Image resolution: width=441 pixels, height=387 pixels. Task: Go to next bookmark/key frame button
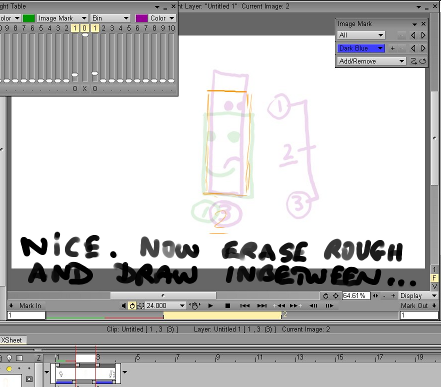295,305
